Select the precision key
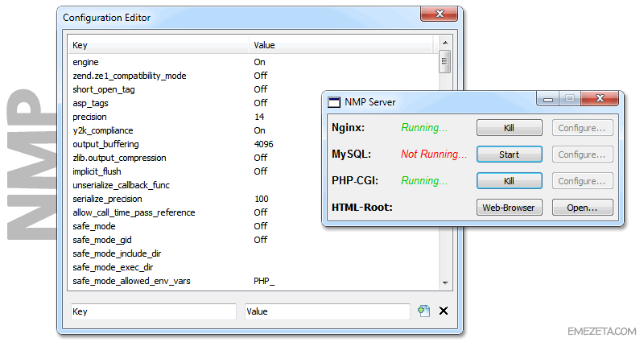This screenshot has height=342, width=644. click(x=89, y=117)
